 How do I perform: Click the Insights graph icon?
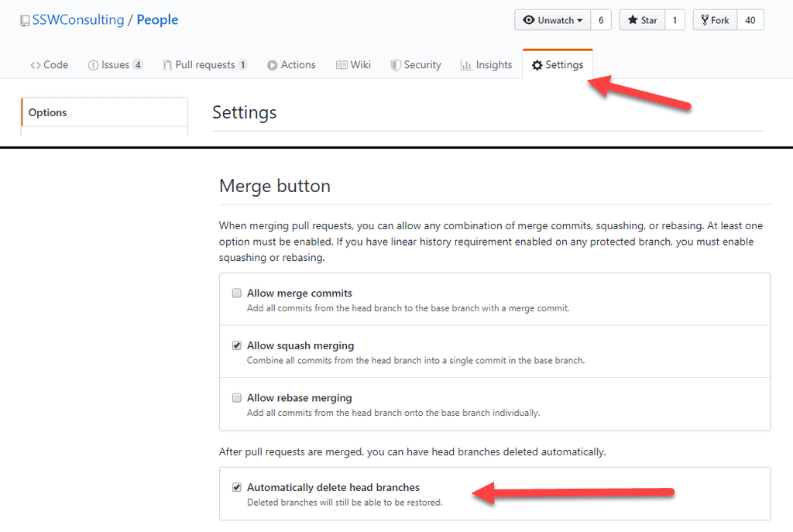click(465, 65)
